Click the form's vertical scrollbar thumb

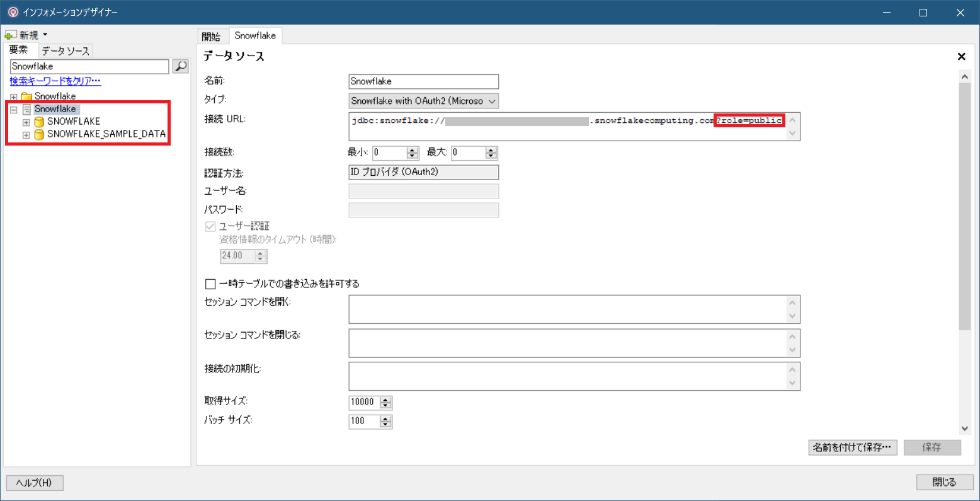[965, 206]
